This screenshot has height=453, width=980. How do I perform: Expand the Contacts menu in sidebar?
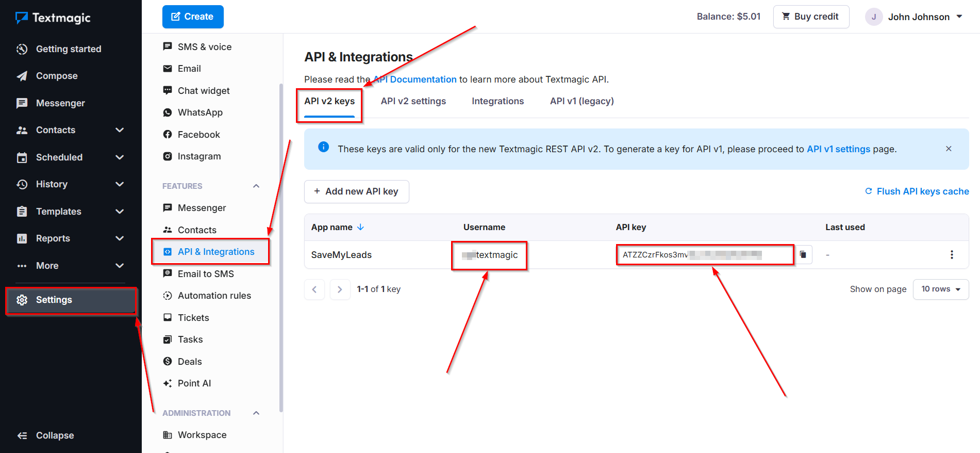(120, 130)
